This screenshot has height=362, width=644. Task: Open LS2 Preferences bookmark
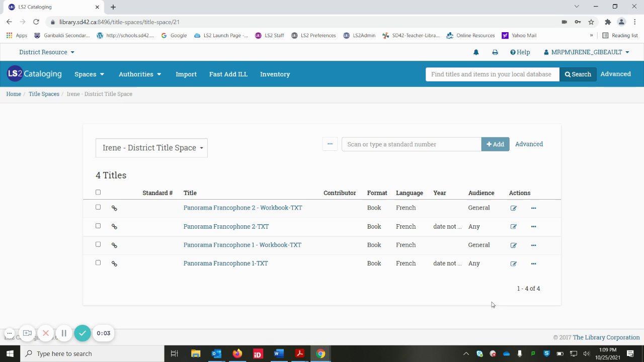[313, 36]
